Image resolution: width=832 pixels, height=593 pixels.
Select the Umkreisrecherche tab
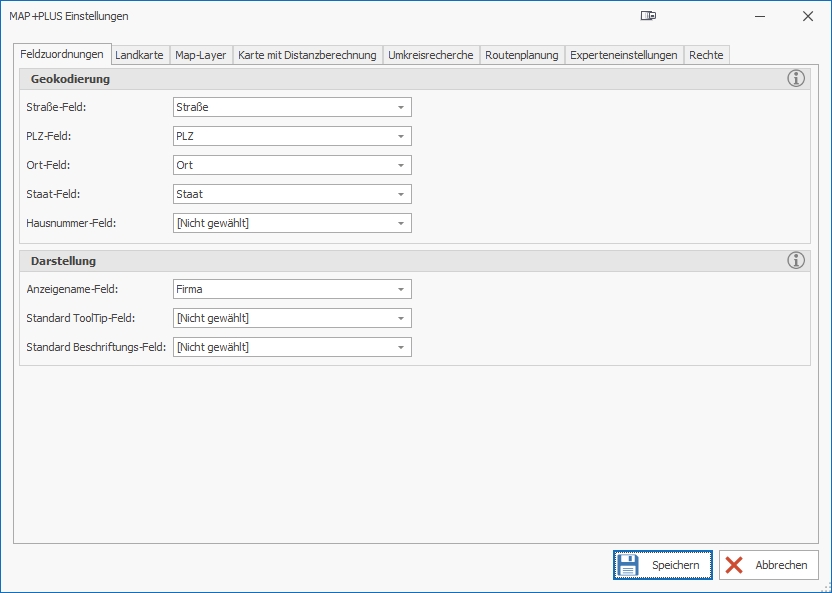tap(430, 55)
